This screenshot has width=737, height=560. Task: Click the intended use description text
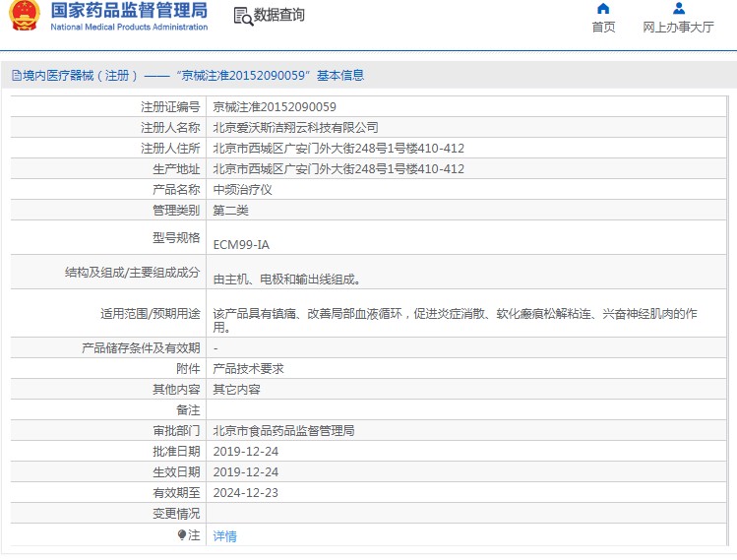tap(455, 320)
